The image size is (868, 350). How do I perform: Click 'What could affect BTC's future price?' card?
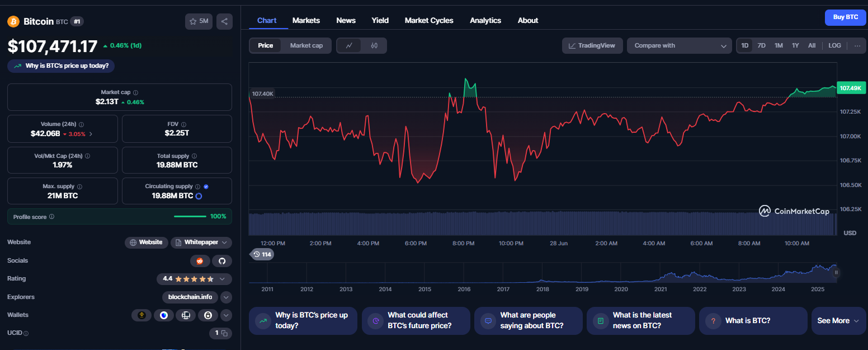coord(416,321)
